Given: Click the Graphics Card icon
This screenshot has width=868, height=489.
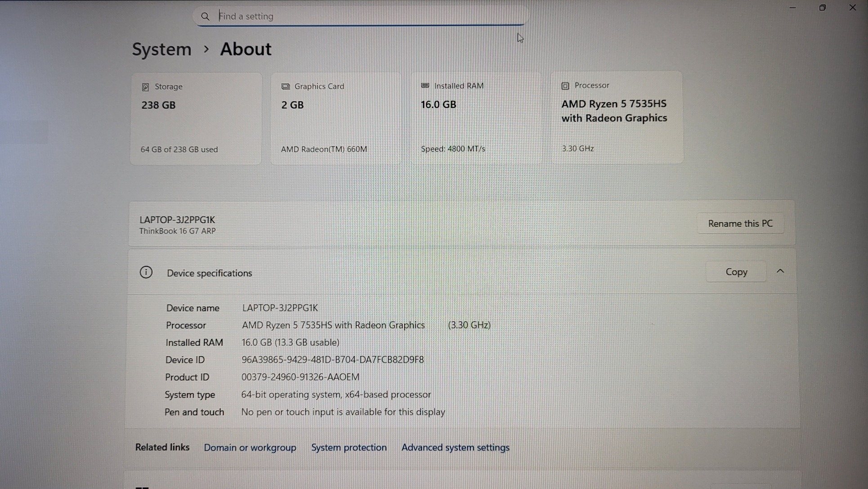Looking at the screenshot, I should click(x=285, y=86).
